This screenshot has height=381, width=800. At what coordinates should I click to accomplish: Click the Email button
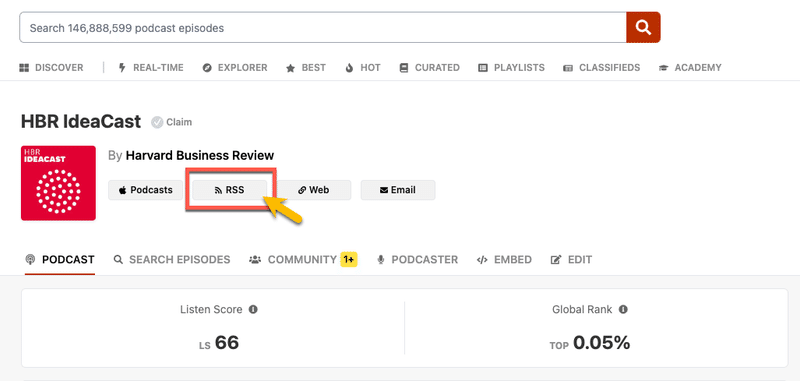(398, 190)
